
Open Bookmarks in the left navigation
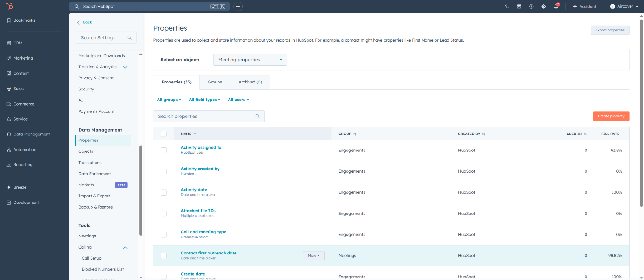click(21, 20)
